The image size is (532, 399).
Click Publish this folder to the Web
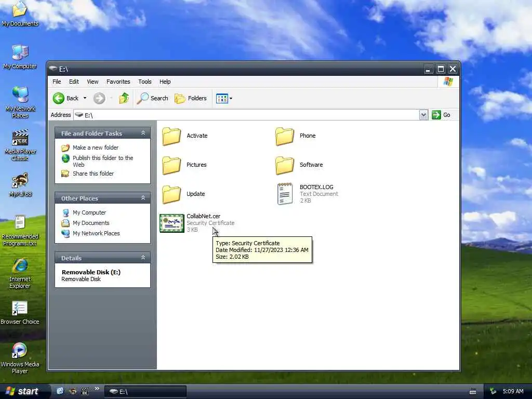[x=103, y=161]
